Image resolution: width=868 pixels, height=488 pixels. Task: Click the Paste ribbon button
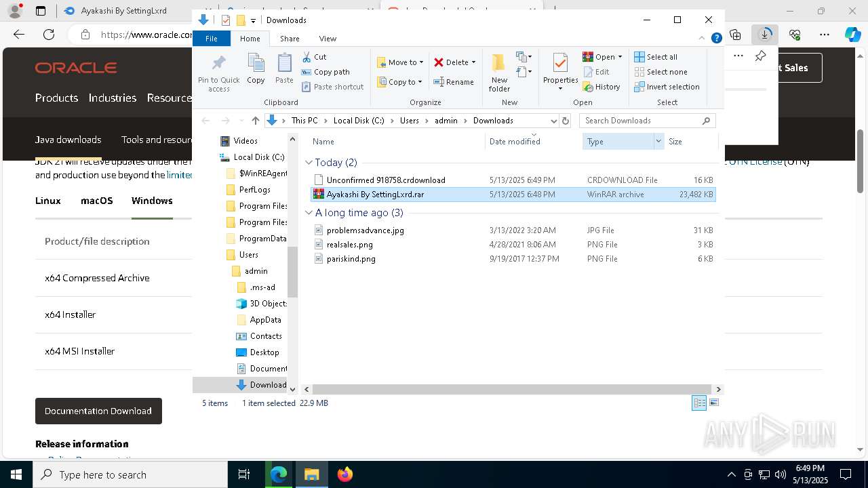284,69
